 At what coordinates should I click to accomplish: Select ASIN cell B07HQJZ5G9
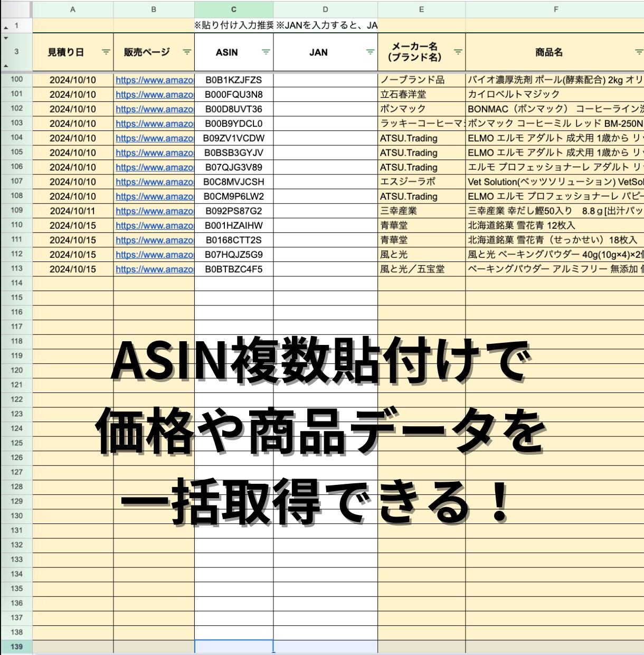(234, 254)
